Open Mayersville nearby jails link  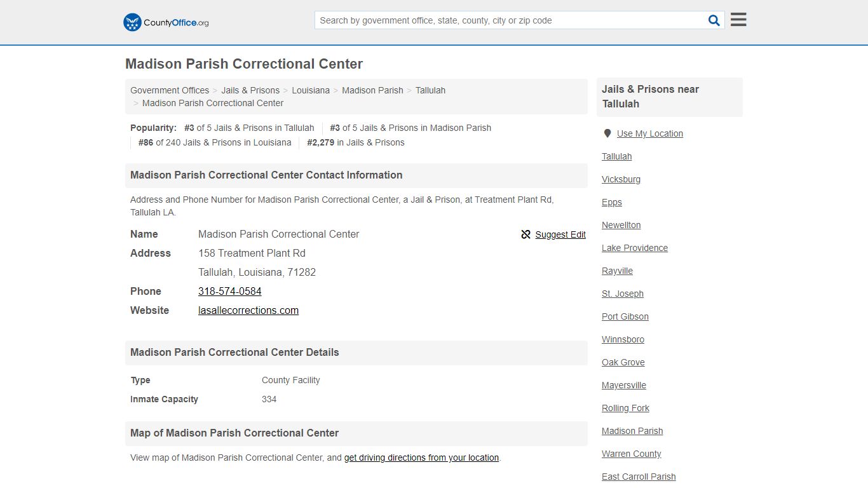[624, 385]
